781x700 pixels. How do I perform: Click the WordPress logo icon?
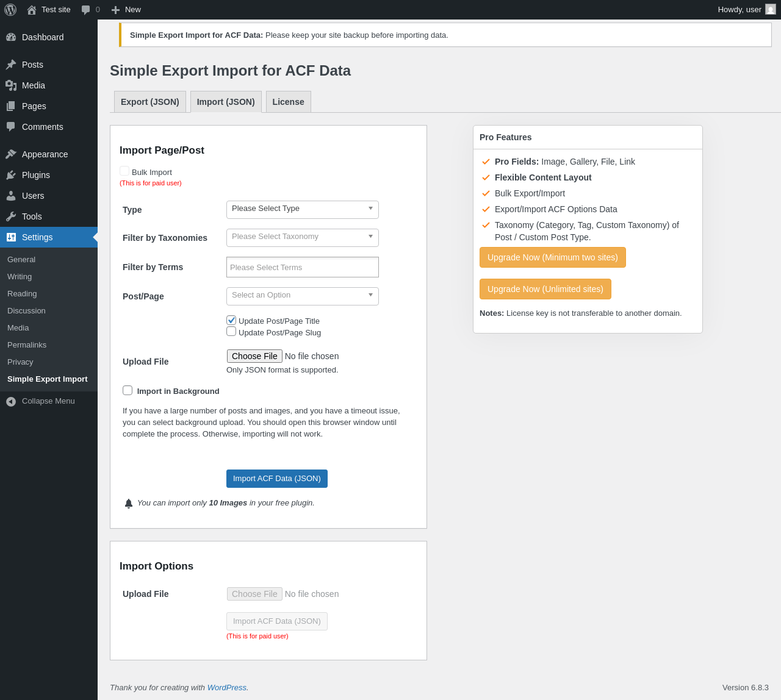(10, 10)
